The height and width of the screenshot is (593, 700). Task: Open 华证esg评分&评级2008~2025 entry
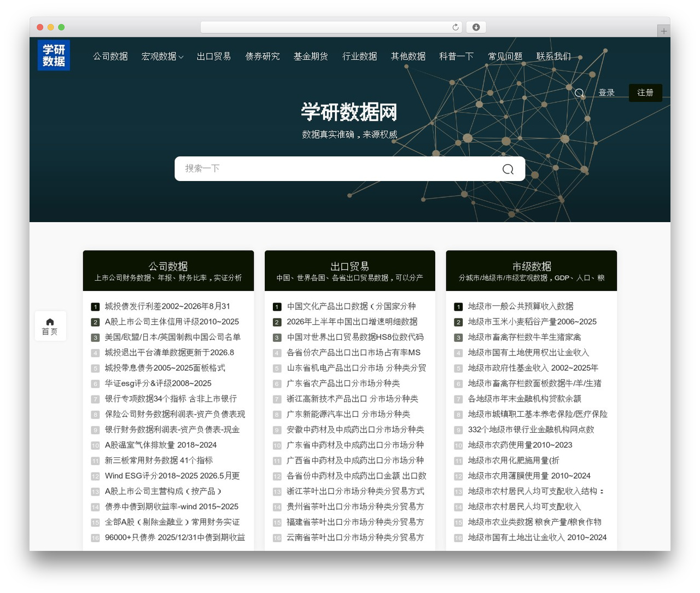[x=158, y=383]
